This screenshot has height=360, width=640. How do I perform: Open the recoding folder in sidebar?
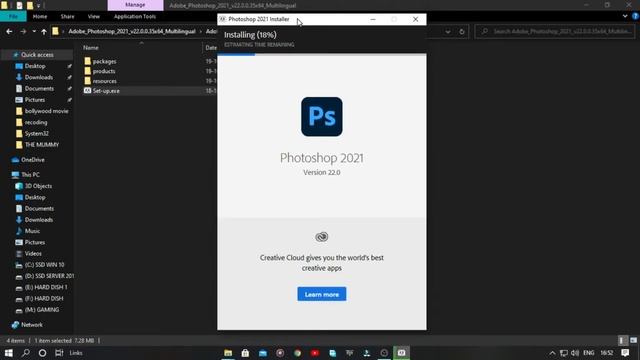(36, 122)
